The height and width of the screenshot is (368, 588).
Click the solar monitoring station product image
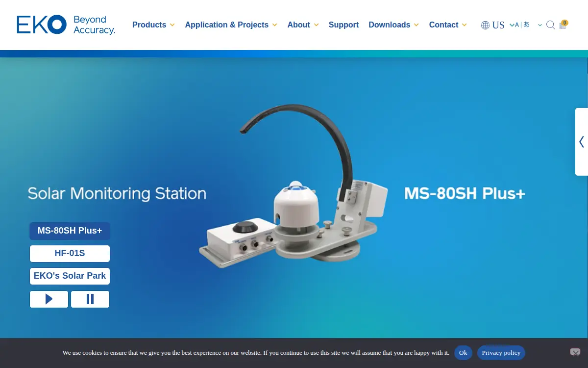pyautogui.click(x=294, y=186)
